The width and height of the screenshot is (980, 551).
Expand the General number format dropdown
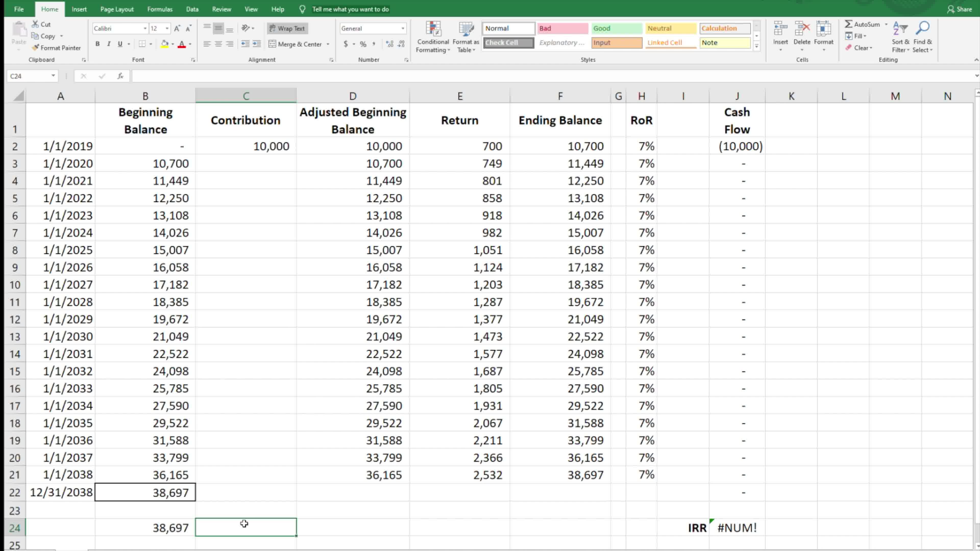click(402, 28)
